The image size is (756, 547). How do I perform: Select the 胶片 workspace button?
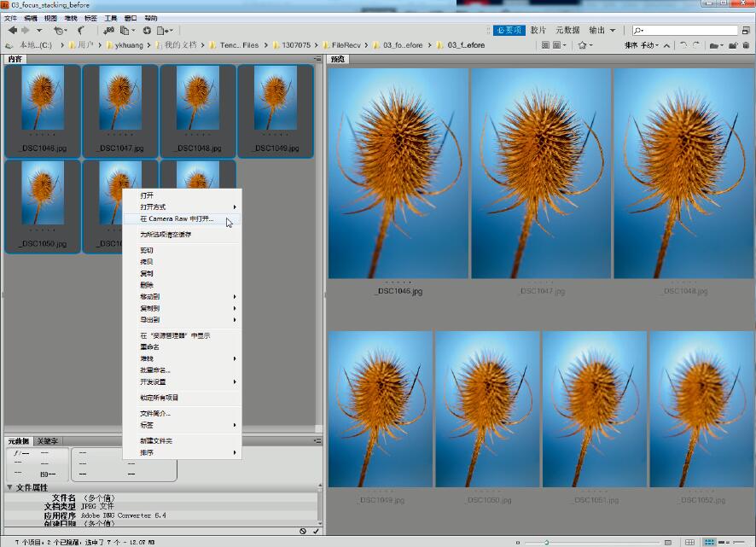click(x=538, y=30)
